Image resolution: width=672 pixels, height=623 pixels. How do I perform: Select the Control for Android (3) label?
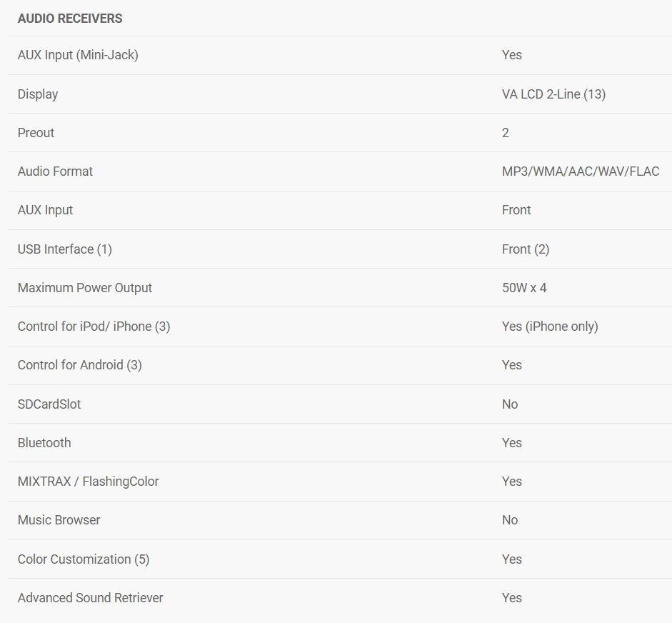click(x=79, y=365)
